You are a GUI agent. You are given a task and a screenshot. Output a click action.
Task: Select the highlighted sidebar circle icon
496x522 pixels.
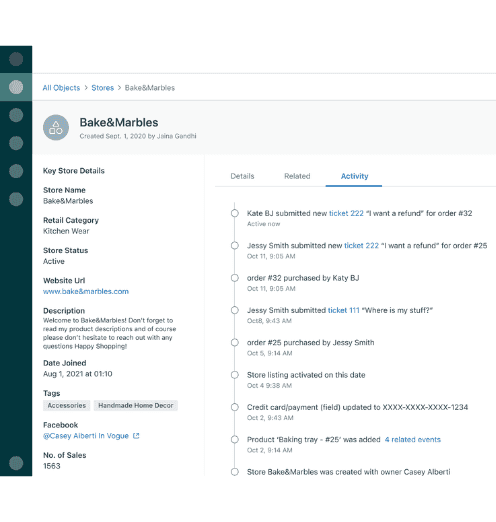(x=16, y=87)
